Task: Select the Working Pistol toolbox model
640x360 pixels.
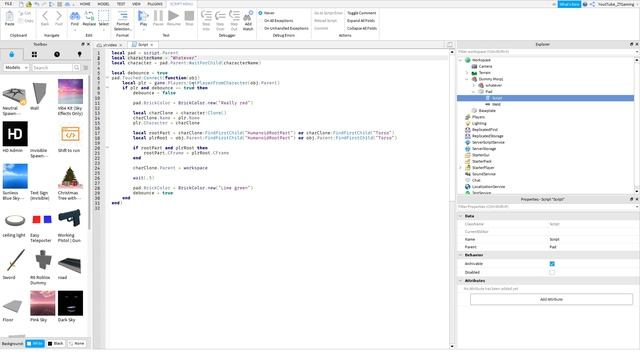Action: [x=69, y=226]
